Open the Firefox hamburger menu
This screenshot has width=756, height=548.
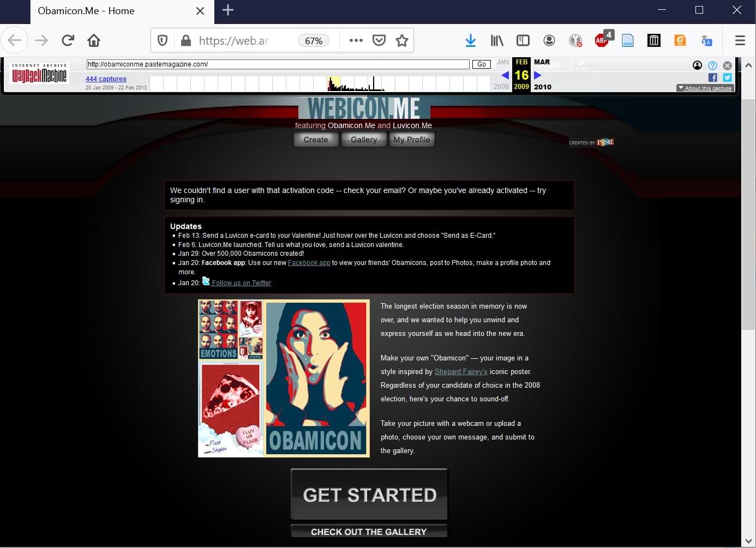(740, 40)
